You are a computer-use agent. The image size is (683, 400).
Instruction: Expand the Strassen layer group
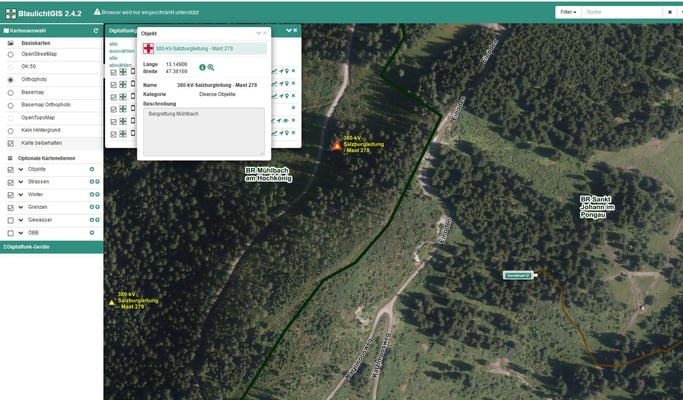point(20,182)
